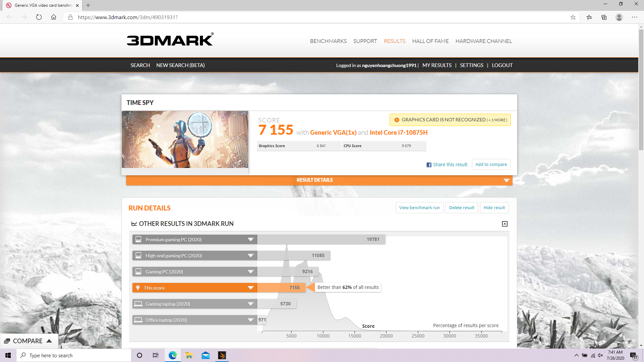Click the muted volume tray icon
644x362 pixels.
pyautogui.click(x=601, y=355)
